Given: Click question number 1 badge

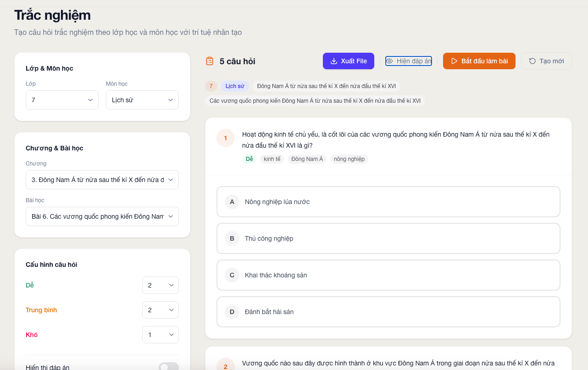Looking at the screenshot, I should coord(226,138).
